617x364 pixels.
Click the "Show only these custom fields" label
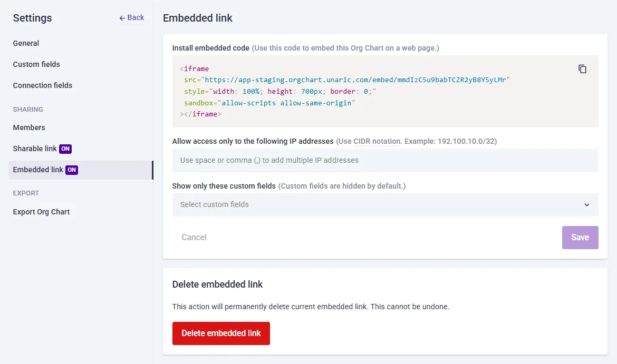click(x=224, y=186)
